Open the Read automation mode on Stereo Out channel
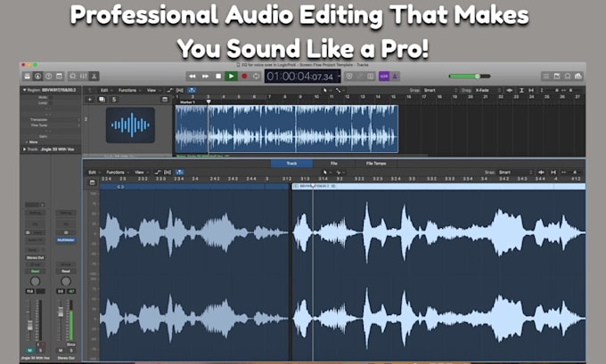The width and height of the screenshot is (606, 364). [x=66, y=271]
